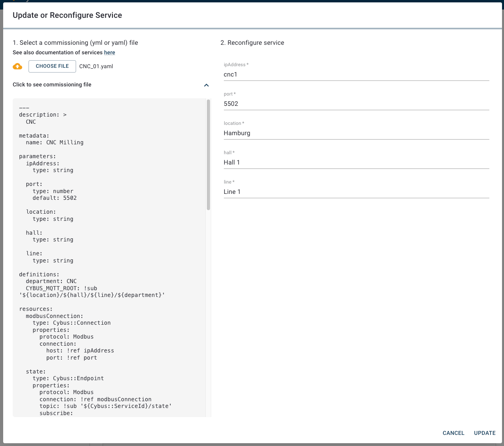The height and width of the screenshot is (446, 504).
Task: Click the commissioning file preview scrollbar
Action: point(208,155)
